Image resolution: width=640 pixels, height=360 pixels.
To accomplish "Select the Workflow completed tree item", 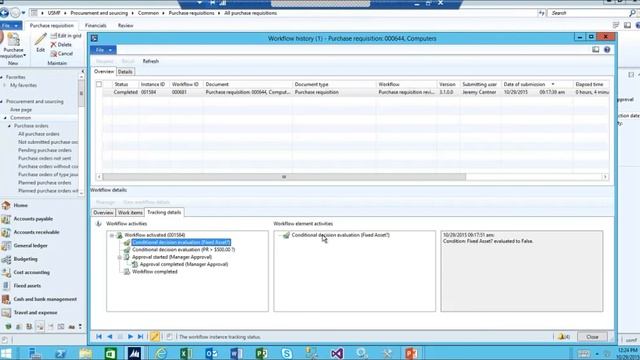I will click(x=154, y=271).
